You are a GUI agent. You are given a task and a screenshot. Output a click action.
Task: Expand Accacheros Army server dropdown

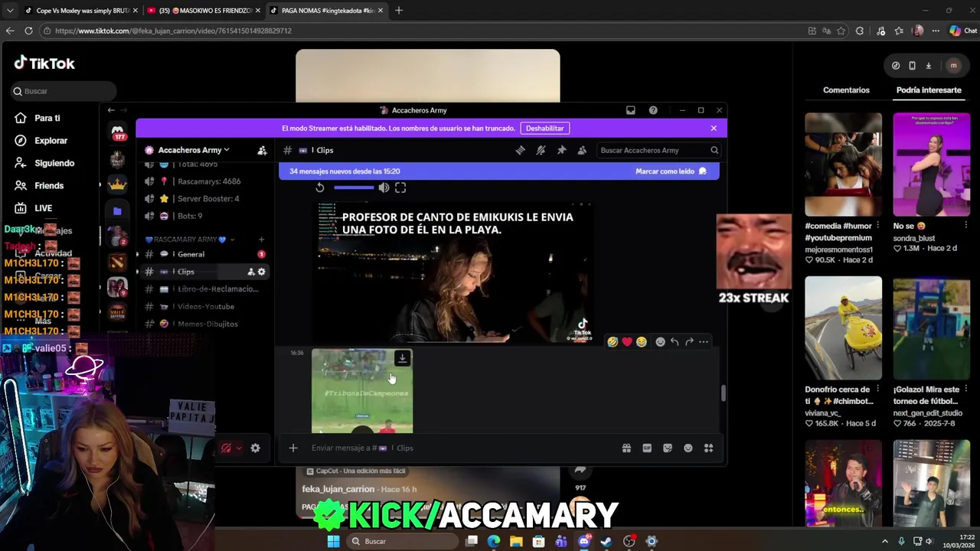194,150
